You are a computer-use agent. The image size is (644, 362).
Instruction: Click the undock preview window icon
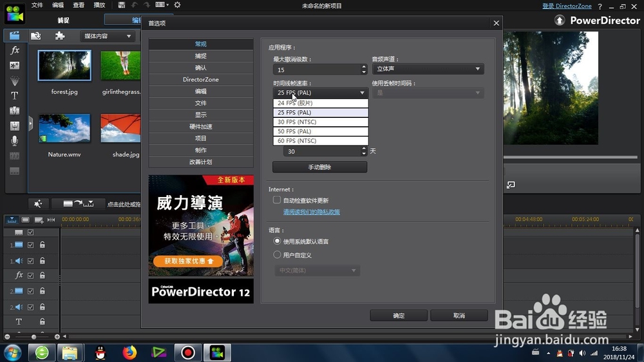pyautogui.click(x=511, y=186)
